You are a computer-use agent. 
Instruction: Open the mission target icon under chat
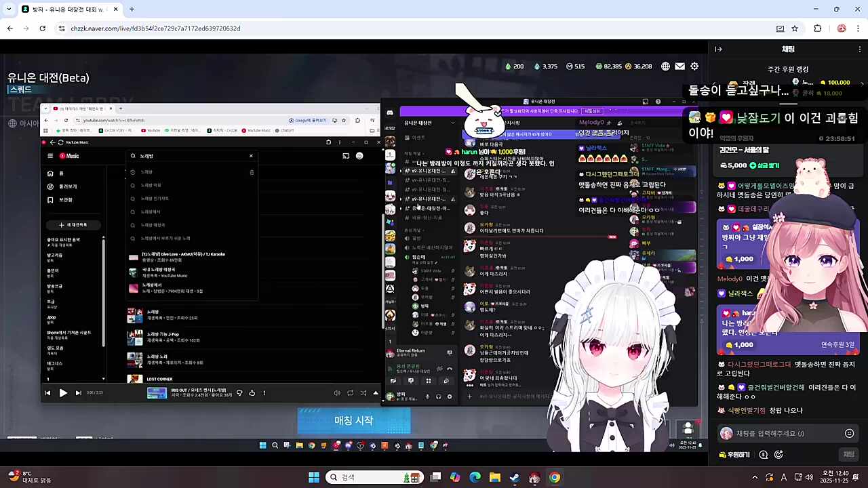[x=778, y=455]
